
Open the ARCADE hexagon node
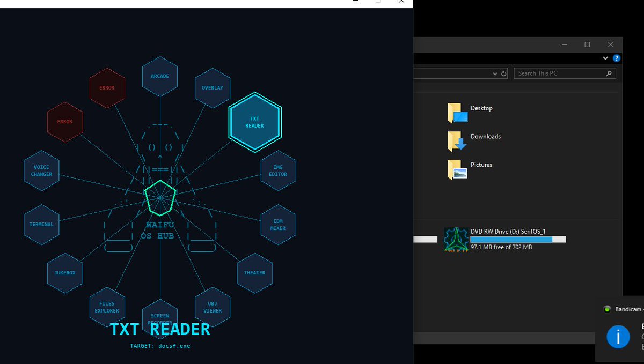tap(160, 76)
